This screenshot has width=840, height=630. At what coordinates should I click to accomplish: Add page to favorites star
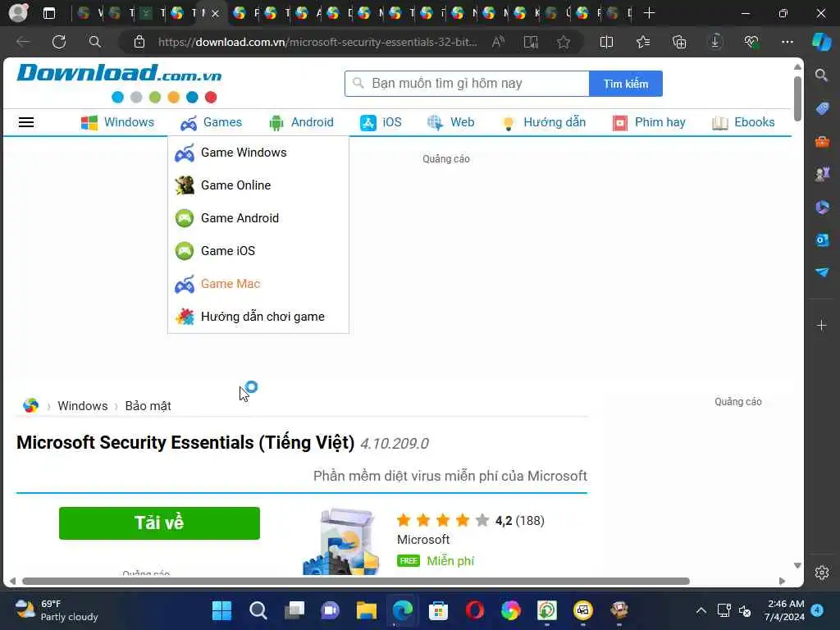click(x=563, y=42)
